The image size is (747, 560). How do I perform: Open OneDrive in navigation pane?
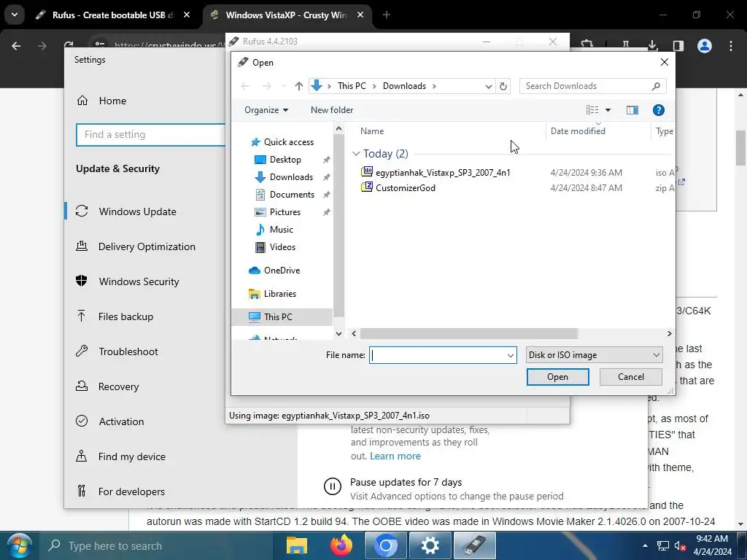[x=282, y=271]
